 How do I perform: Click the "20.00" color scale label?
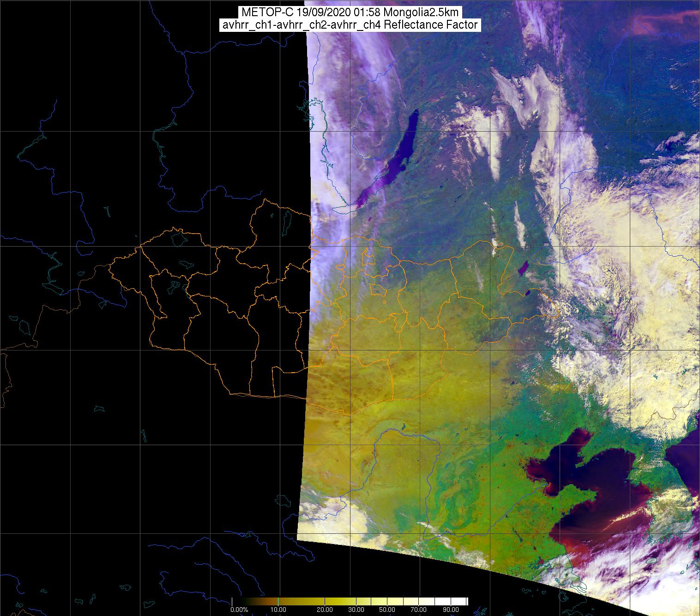(x=325, y=610)
